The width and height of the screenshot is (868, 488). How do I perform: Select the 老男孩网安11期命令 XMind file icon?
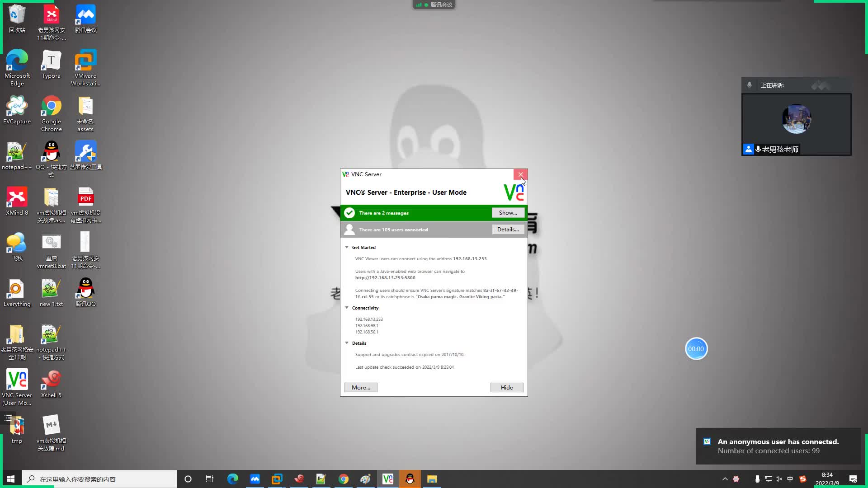[51, 23]
